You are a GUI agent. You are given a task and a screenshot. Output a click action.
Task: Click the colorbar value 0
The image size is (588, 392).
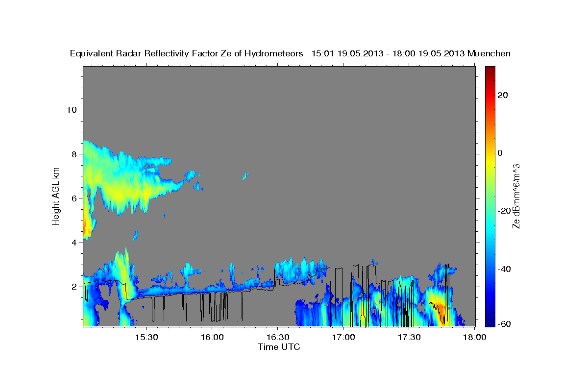click(501, 153)
